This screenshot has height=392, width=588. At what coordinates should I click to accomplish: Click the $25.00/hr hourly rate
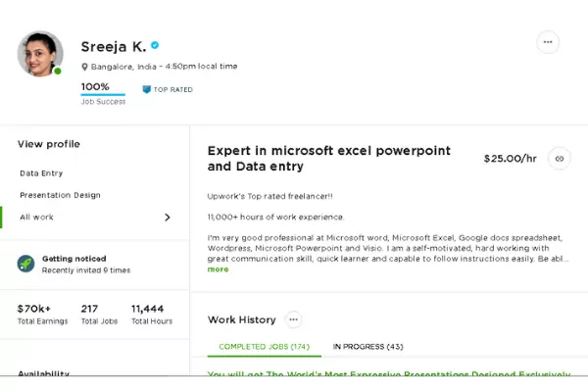(510, 159)
